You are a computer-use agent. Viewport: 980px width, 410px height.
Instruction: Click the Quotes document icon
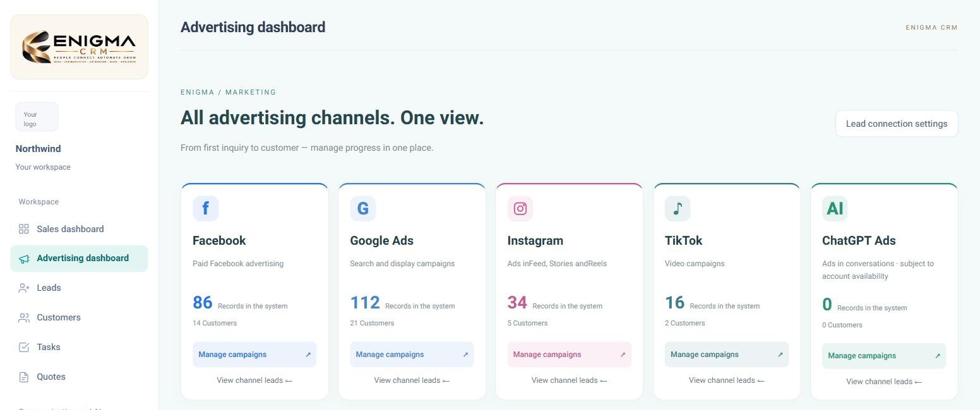click(24, 377)
